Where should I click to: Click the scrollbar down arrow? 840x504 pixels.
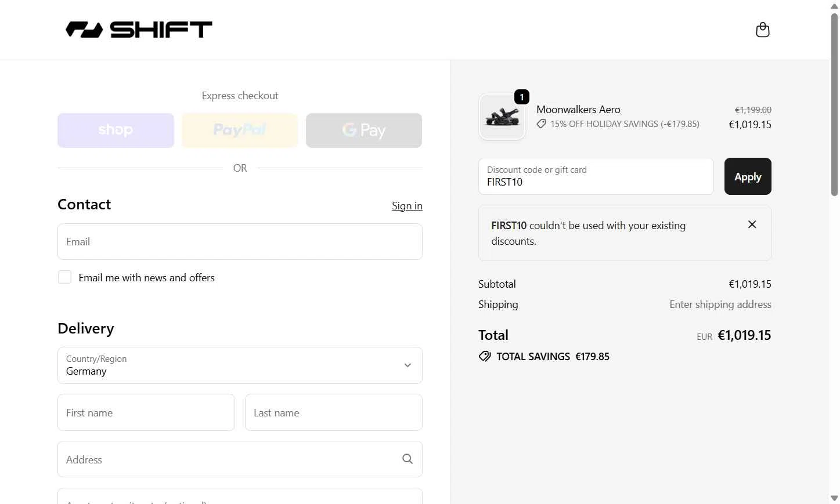coord(834,498)
